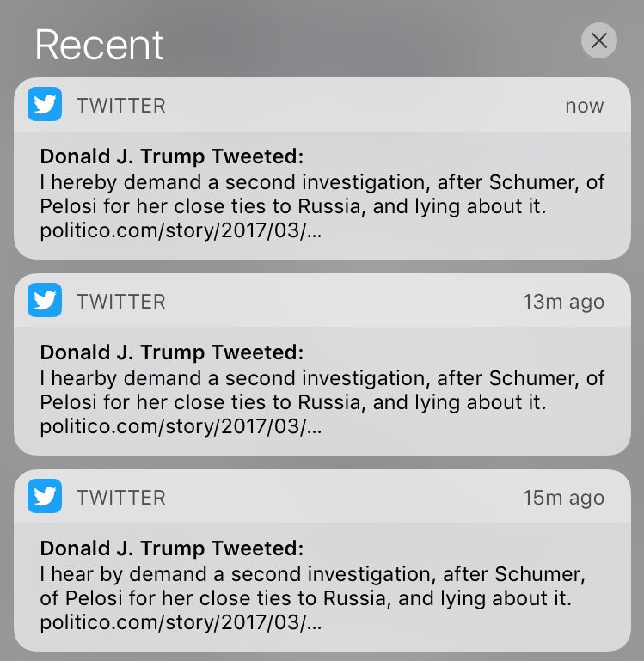
Task: Tap the Twitter icon on the 13m ago notification
Action: click(45, 300)
